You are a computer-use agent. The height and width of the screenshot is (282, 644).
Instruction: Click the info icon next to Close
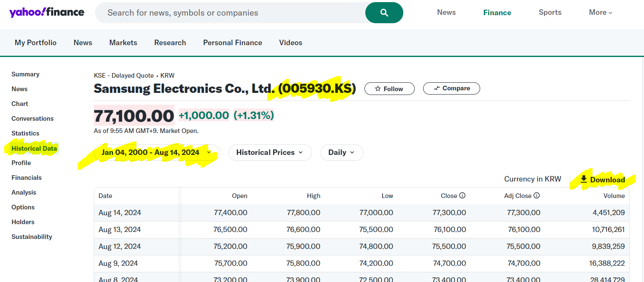[x=462, y=195]
